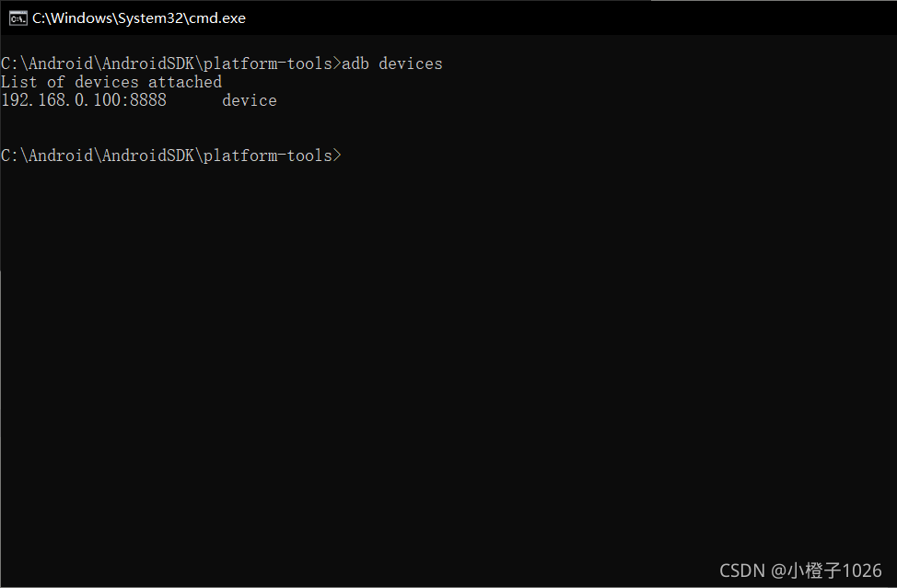897x588 pixels.
Task: Click the word "adb" in the typed command
Action: [x=355, y=63]
